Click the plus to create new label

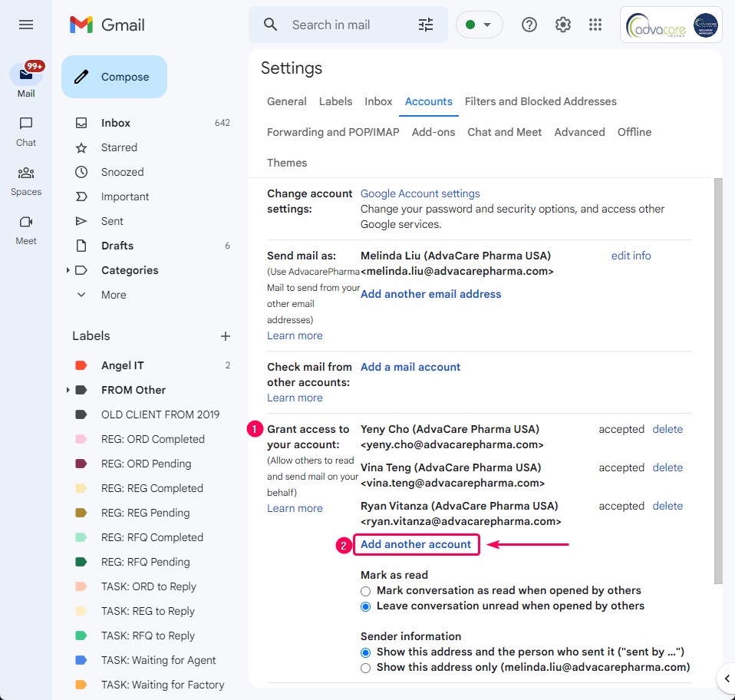click(226, 336)
